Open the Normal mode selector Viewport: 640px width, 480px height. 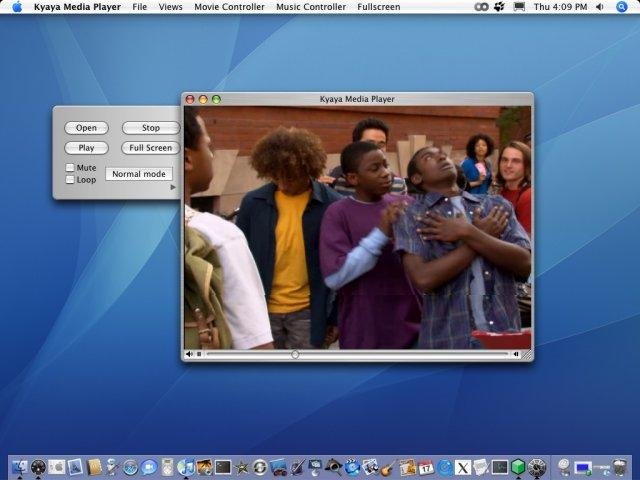(139, 174)
